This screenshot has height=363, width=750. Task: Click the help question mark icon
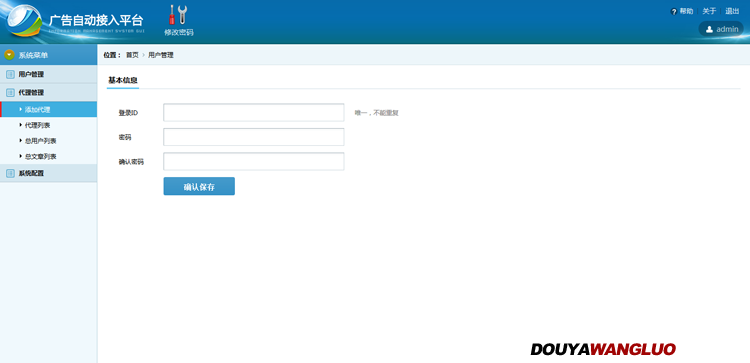(673, 11)
